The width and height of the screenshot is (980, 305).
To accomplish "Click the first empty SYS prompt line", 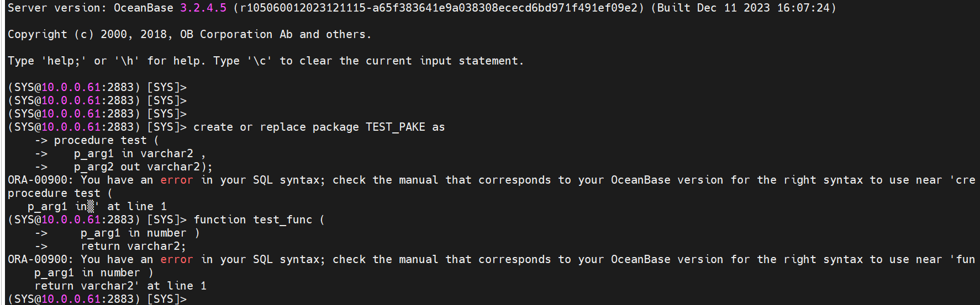I will [x=97, y=87].
